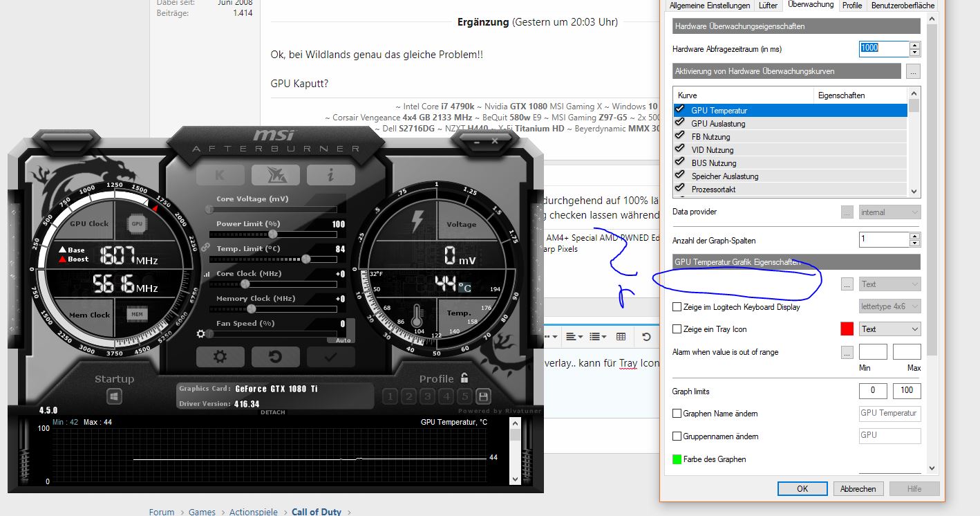The image size is (980, 516).
Task: Enable Zeige ein Tray Icon checkbox
Action: point(677,329)
